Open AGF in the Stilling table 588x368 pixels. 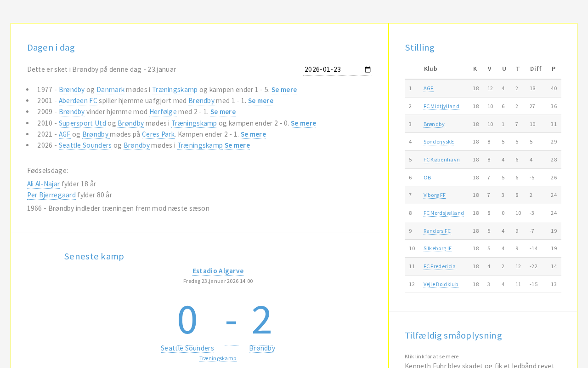(x=428, y=88)
